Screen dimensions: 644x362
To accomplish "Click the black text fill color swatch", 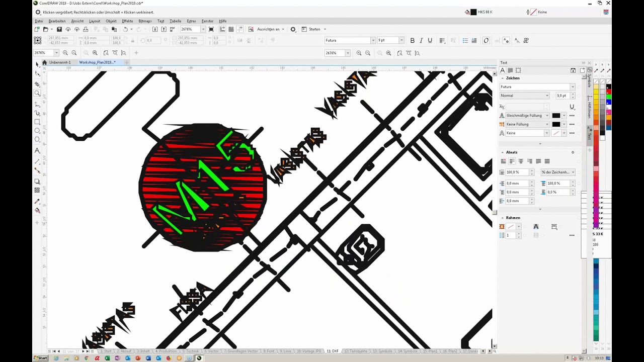I will click(x=556, y=116).
